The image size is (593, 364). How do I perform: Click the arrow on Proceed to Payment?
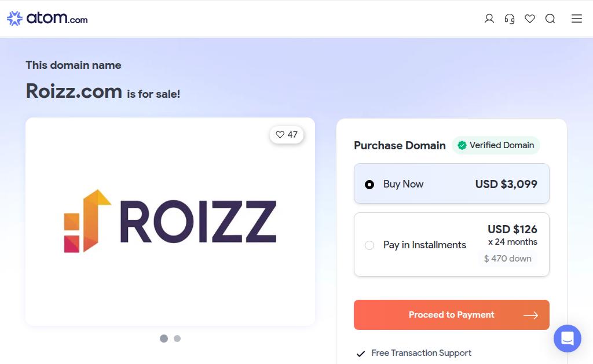point(530,315)
